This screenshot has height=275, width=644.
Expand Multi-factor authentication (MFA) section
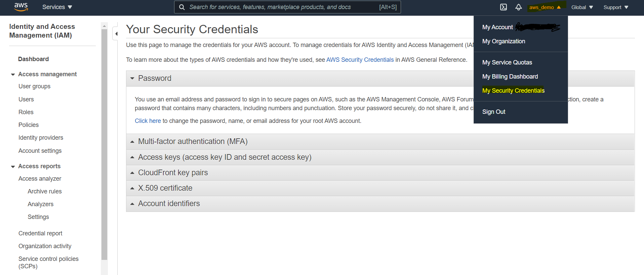click(x=380, y=141)
